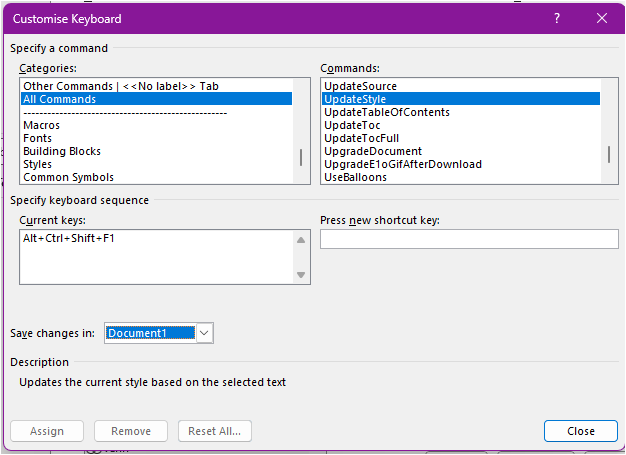626x455 pixels.
Task: Open the Save changes in dropdown arrow
Action: (204, 333)
